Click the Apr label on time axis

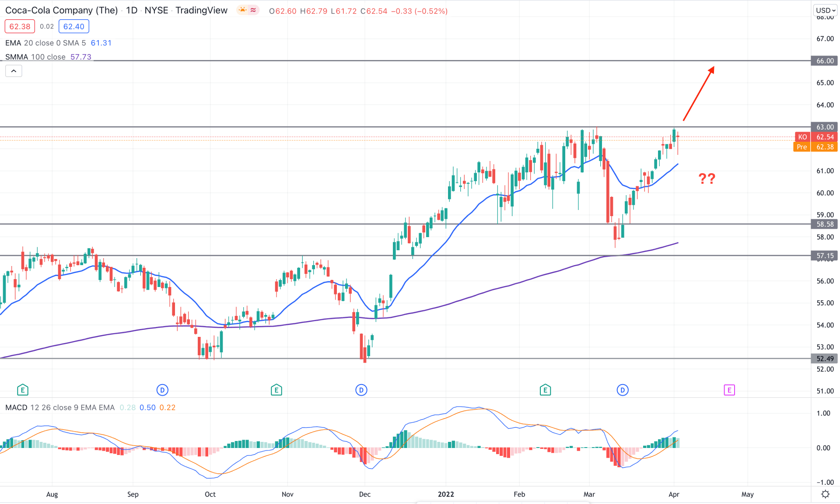(674, 494)
